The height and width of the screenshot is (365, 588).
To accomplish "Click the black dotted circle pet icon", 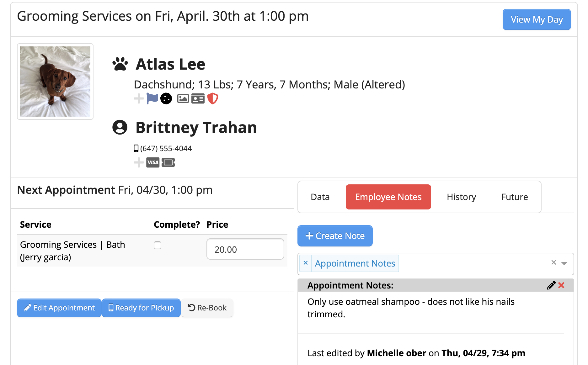I will click(x=166, y=99).
